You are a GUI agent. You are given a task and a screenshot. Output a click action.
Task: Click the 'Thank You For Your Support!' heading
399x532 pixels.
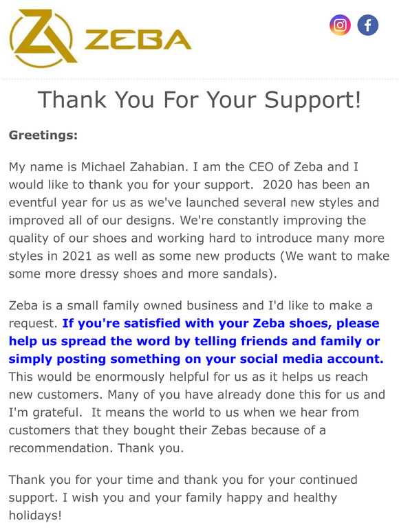point(199,100)
